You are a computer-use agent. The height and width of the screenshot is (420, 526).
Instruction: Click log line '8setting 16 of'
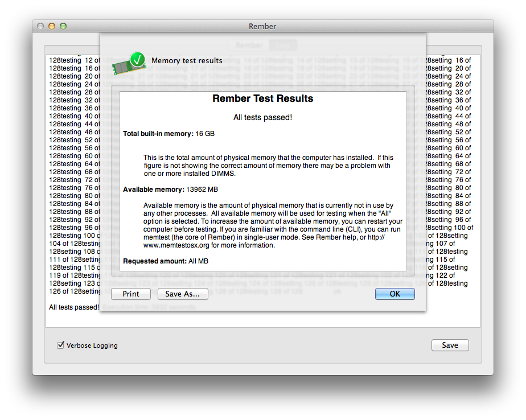(x=449, y=60)
